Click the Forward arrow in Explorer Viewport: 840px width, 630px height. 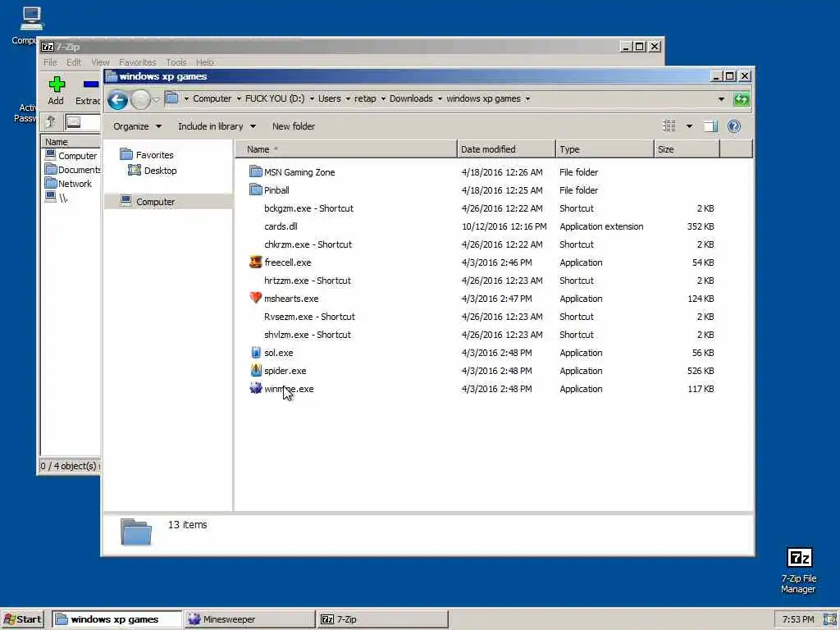click(140, 99)
